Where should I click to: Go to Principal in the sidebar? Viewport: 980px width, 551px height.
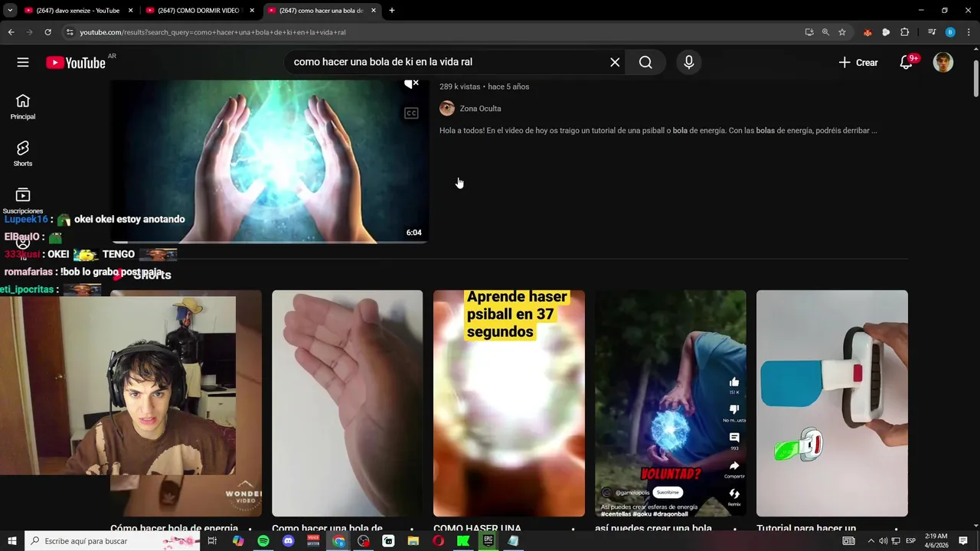coord(23,106)
